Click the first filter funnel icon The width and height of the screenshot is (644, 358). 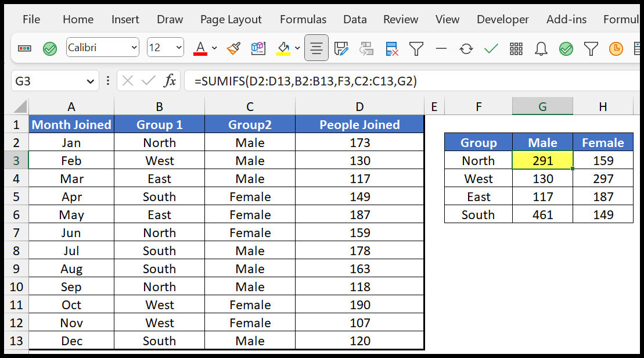(x=416, y=48)
